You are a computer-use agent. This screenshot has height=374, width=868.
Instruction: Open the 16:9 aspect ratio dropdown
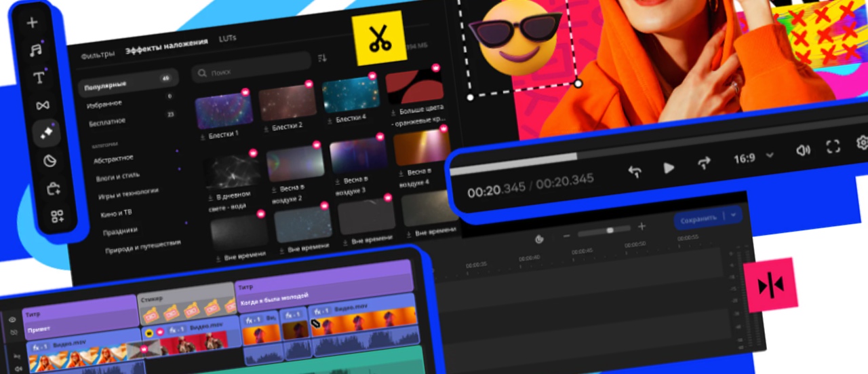click(753, 157)
